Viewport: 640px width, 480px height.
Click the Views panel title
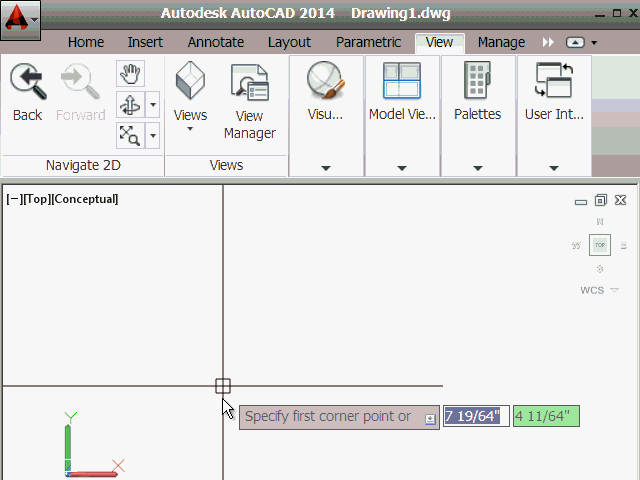pyautogui.click(x=226, y=165)
